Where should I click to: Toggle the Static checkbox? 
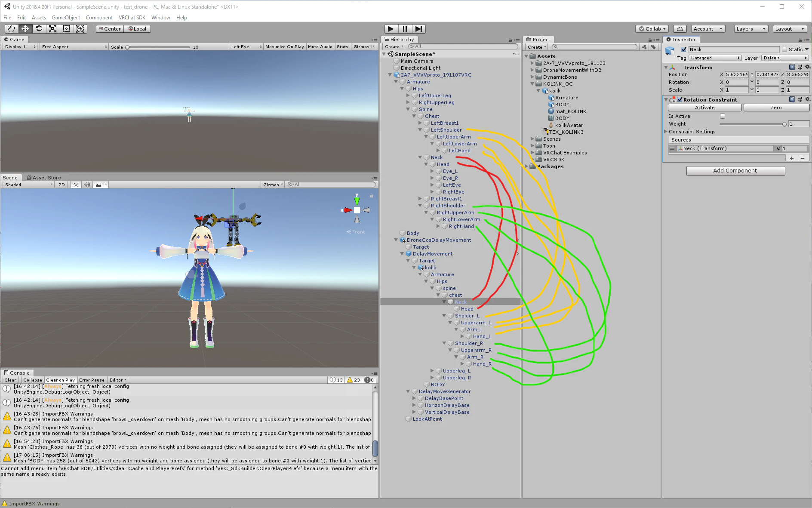(784, 49)
